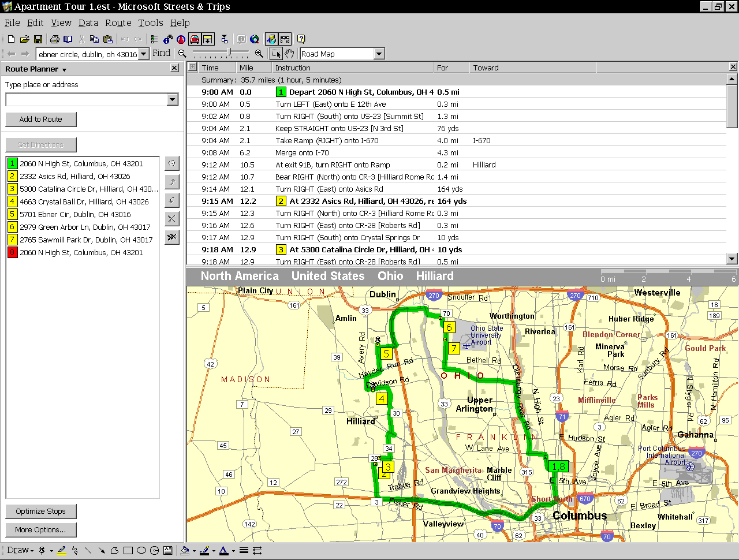Toggle the Route Planner pane car button
Screen dimensions: 739x560
[x=195, y=39]
